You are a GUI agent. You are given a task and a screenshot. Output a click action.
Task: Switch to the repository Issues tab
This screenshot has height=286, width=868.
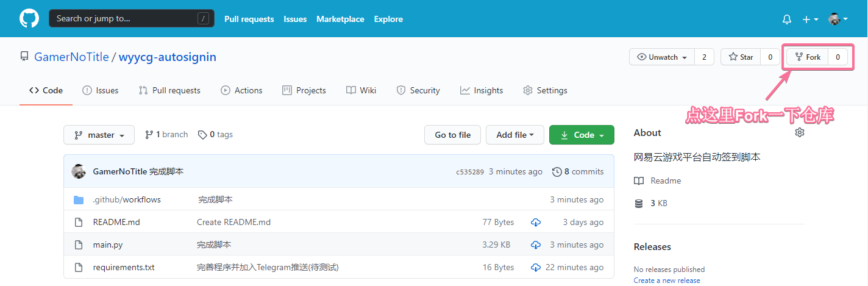point(101,90)
